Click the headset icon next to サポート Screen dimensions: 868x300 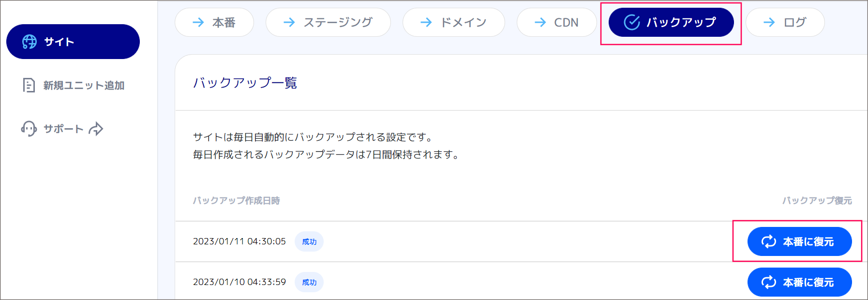(29, 129)
